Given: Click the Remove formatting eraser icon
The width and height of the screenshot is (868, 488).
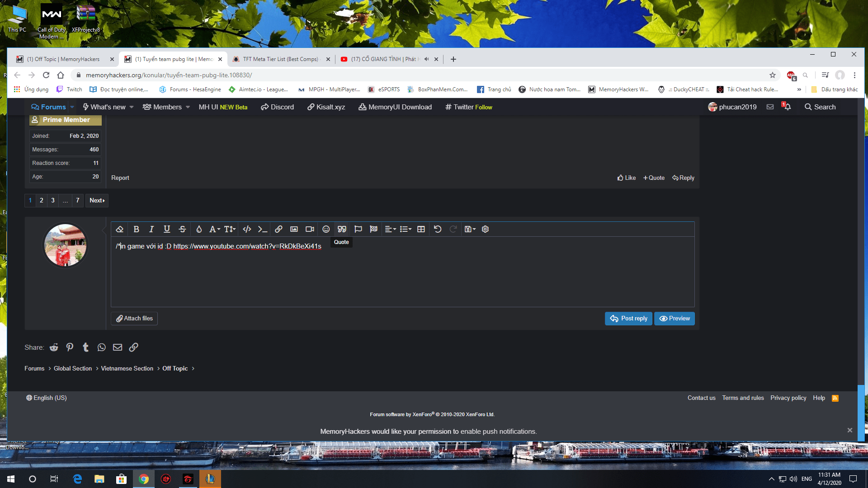Looking at the screenshot, I should 120,229.
